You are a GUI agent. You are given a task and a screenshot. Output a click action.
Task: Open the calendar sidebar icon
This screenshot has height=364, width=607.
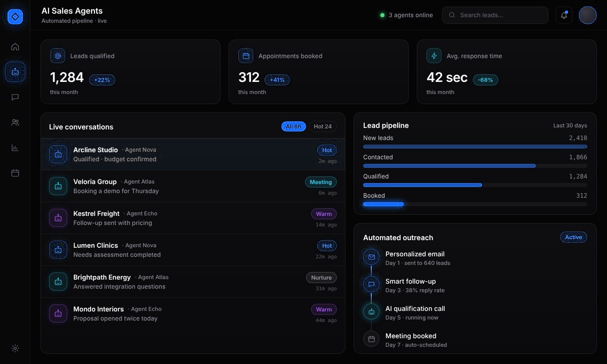[15, 173]
